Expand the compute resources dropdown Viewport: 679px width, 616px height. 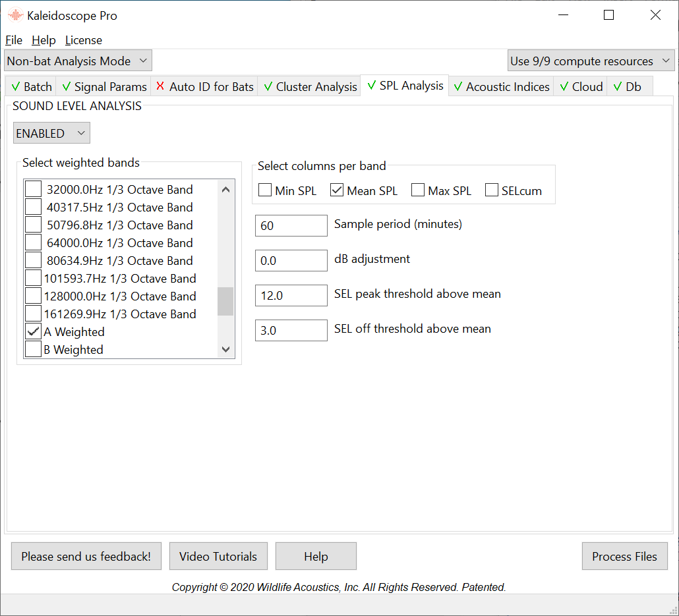tap(591, 61)
